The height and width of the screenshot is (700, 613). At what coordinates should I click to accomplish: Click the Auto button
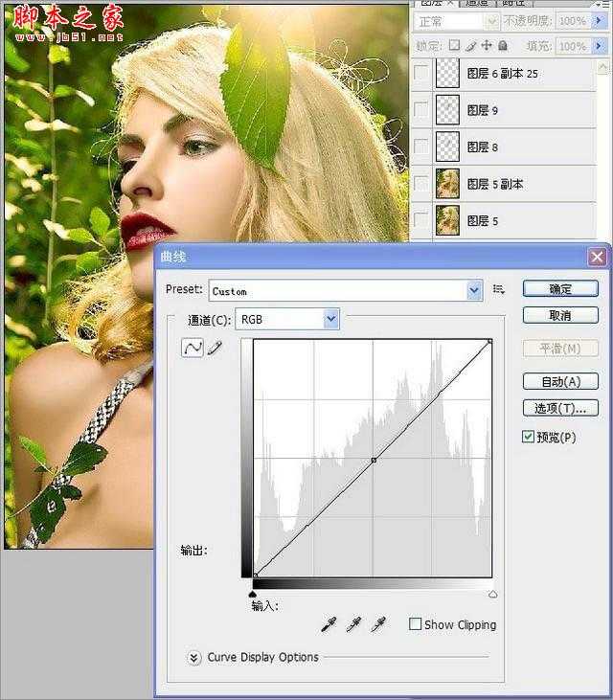pyautogui.click(x=560, y=381)
